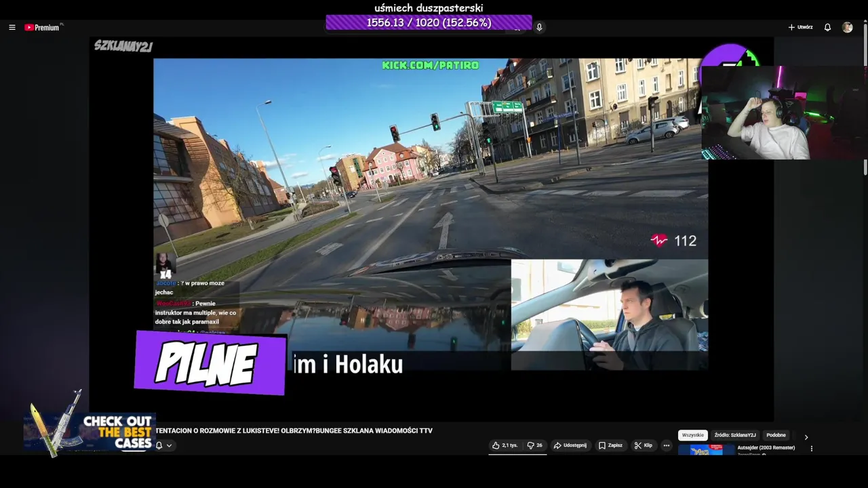Click subscription notification bell under video

pyautogui.click(x=159, y=445)
